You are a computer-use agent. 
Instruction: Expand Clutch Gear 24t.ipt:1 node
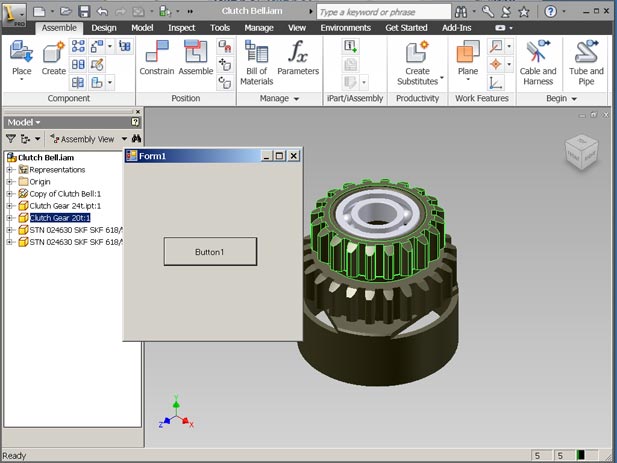tap(10, 206)
